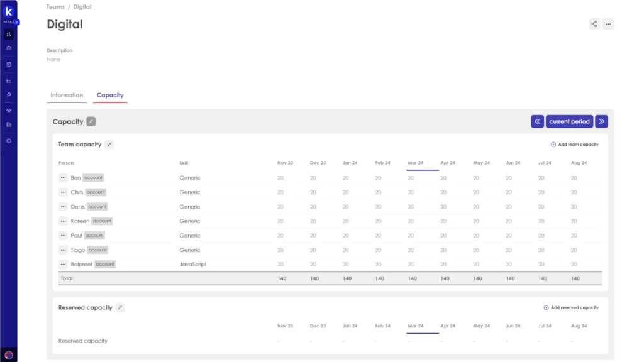Switch to the Information tab
Screen dimensions: 644x362
[67, 96]
